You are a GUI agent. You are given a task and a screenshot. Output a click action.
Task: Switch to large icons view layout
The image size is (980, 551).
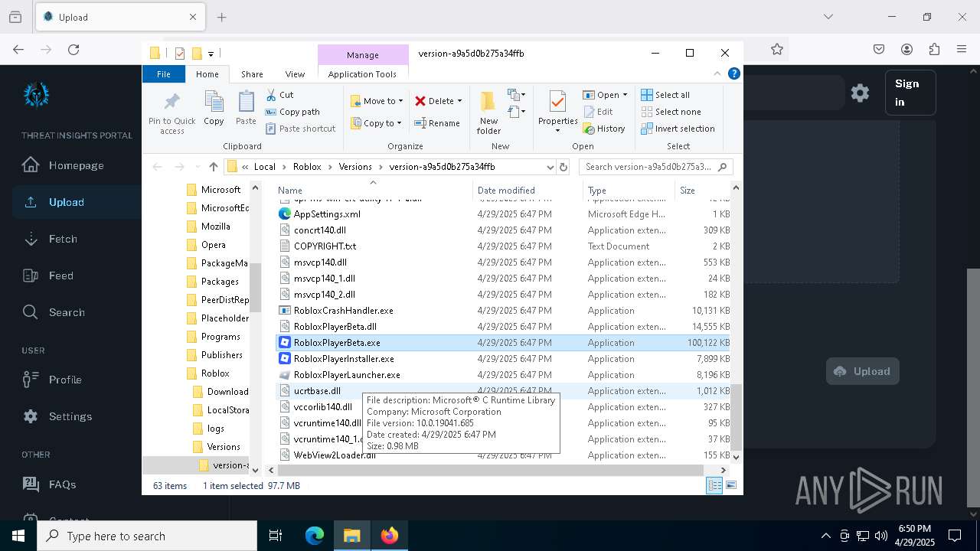pos(731,485)
